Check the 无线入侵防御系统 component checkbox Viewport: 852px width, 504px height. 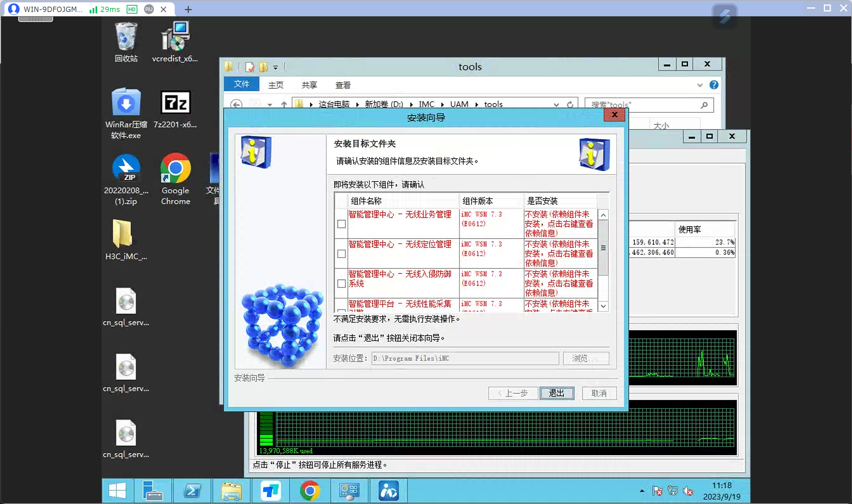click(341, 284)
